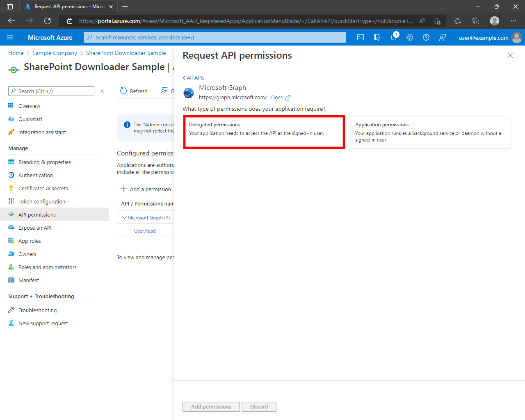Viewport: 525px width, 420px height.
Task: Collapse the left navigation menu chevron
Action: 102,91
